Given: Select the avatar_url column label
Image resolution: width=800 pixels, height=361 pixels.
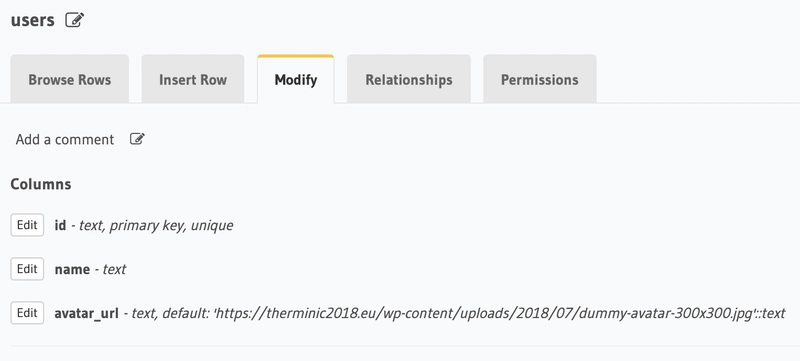Looking at the screenshot, I should (x=86, y=313).
